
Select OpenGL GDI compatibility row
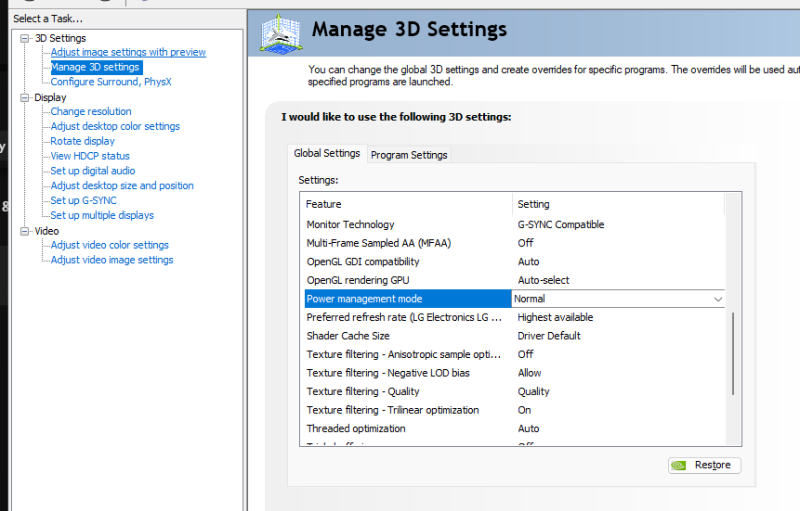[514, 262]
